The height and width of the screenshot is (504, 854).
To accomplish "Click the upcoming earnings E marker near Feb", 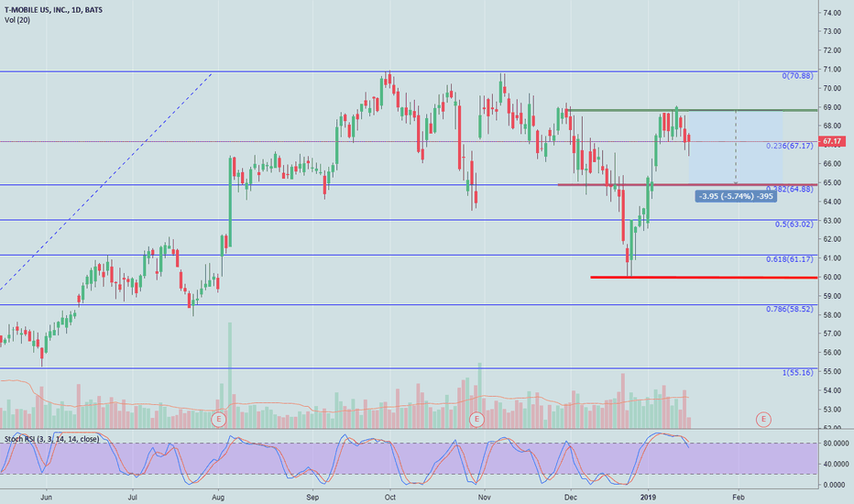I will (763, 419).
